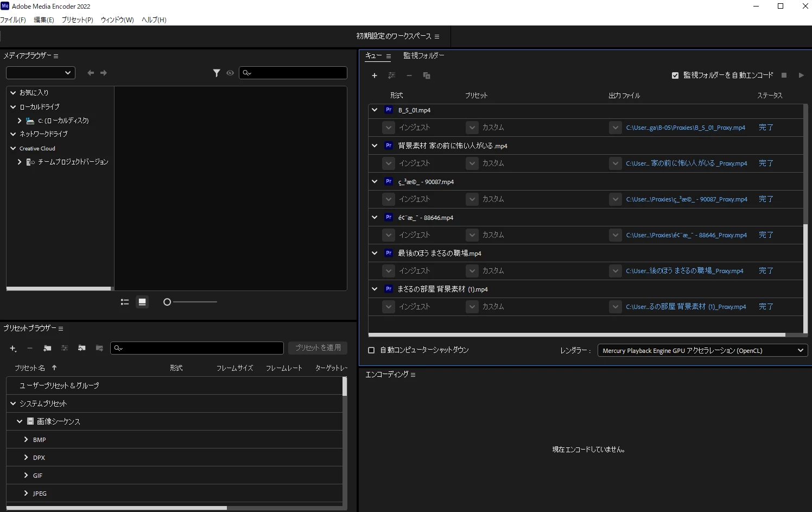Open the ヘルプ(H) menu
This screenshot has width=812, height=512.
[154, 20]
